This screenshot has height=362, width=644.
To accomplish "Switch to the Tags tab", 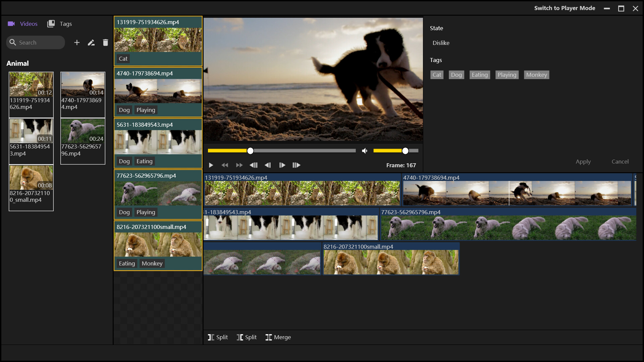I will (x=60, y=24).
